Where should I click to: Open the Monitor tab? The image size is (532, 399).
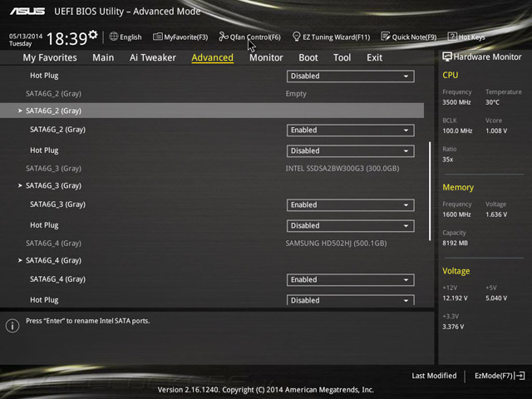coord(266,57)
